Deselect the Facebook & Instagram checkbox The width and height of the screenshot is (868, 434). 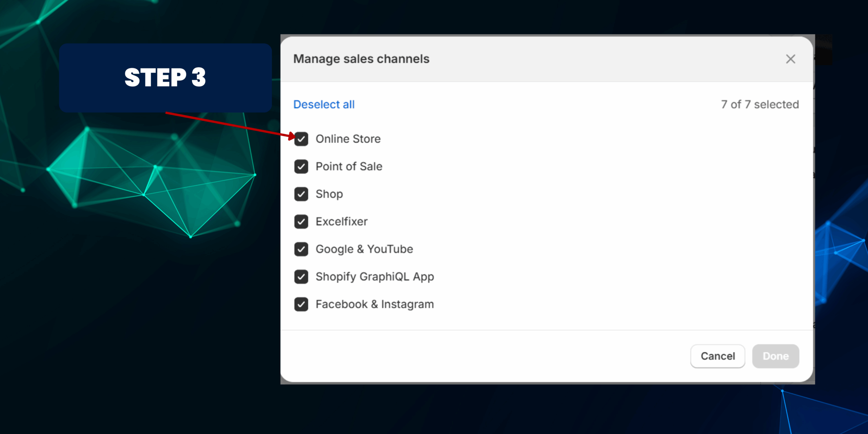(301, 304)
